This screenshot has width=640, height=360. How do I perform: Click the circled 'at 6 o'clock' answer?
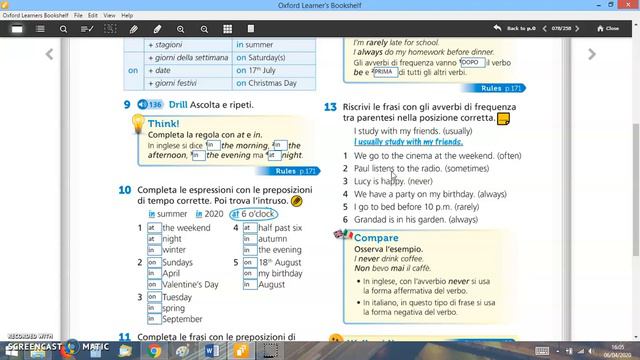253,214
